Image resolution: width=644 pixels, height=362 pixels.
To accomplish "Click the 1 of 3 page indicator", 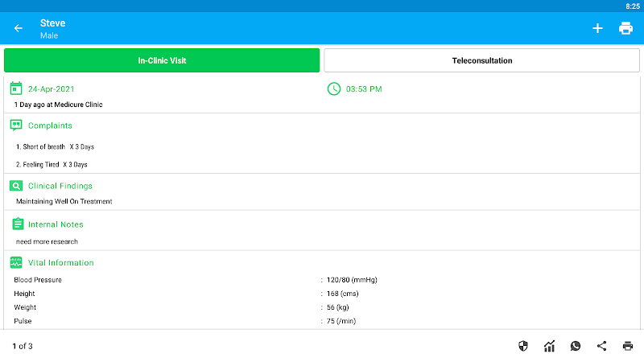I will pyautogui.click(x=23, y=347).
